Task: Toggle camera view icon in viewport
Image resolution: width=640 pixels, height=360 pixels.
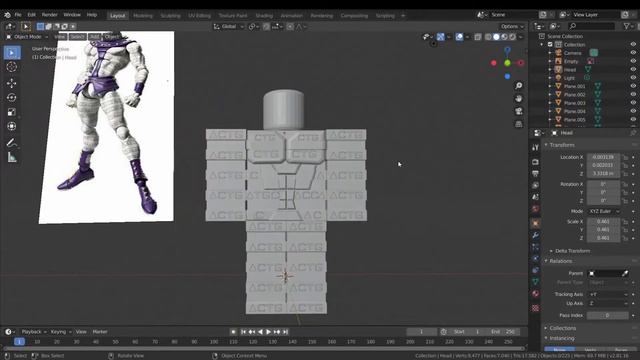Action: click(x=518, y=111)
